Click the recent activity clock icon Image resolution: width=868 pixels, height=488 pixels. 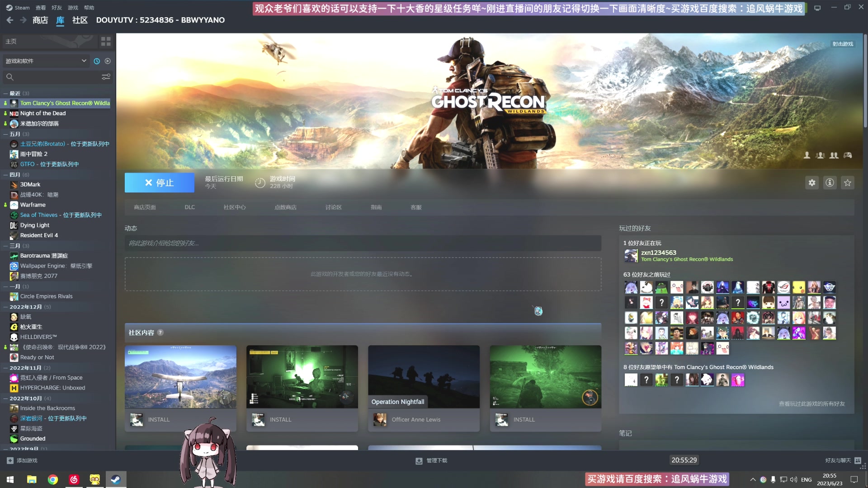click(x=97, y=61)
